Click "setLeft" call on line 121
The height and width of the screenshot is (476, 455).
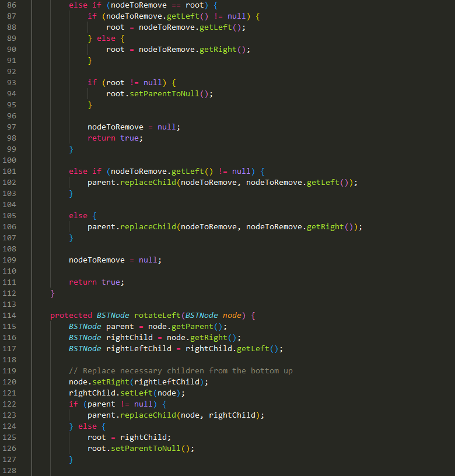pyautogui.click(x=136, y=393)
